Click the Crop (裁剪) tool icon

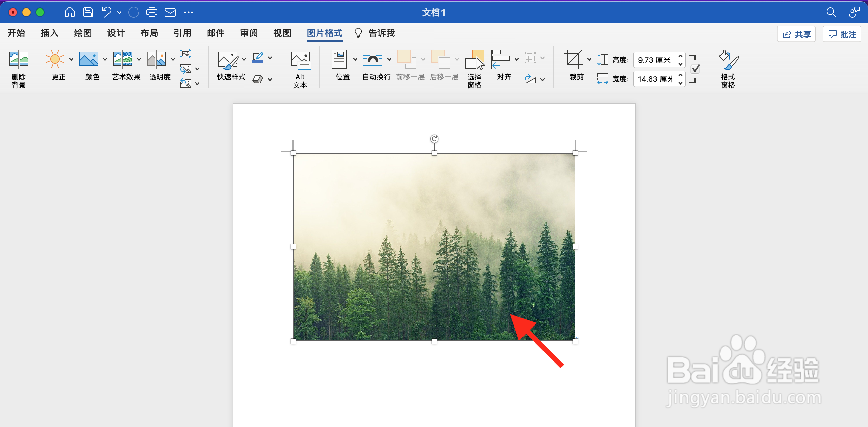[x=573, y=59]
